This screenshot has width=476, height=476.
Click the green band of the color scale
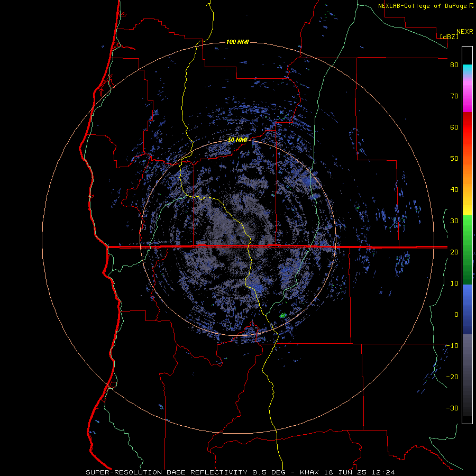coord(467,250)
